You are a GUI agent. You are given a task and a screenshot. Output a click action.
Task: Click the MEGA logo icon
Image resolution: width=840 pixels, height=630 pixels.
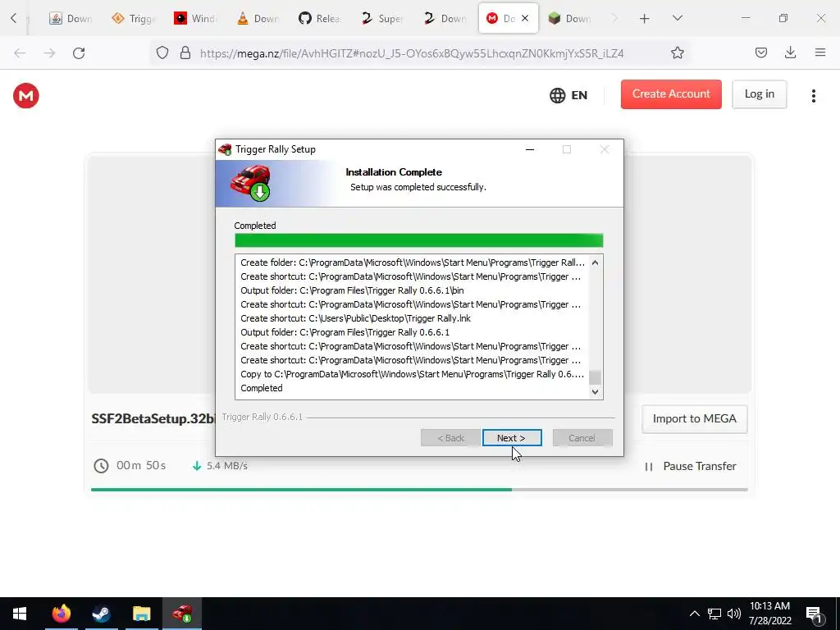(26, 96)
